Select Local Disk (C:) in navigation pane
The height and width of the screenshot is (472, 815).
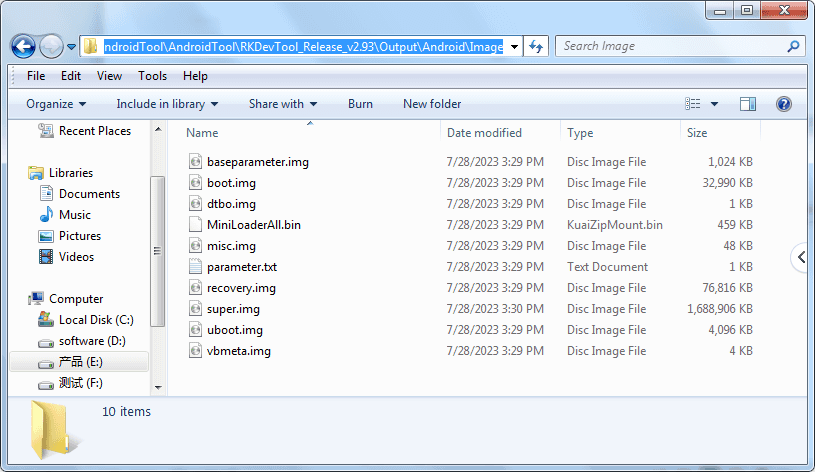coord(95,320)
